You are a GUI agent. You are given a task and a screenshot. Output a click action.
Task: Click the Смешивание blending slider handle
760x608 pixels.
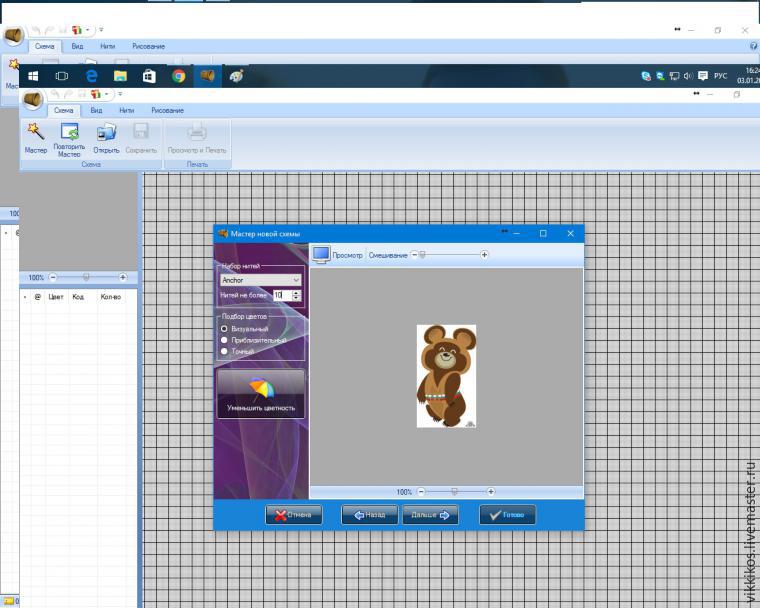[x=422, y=255]
